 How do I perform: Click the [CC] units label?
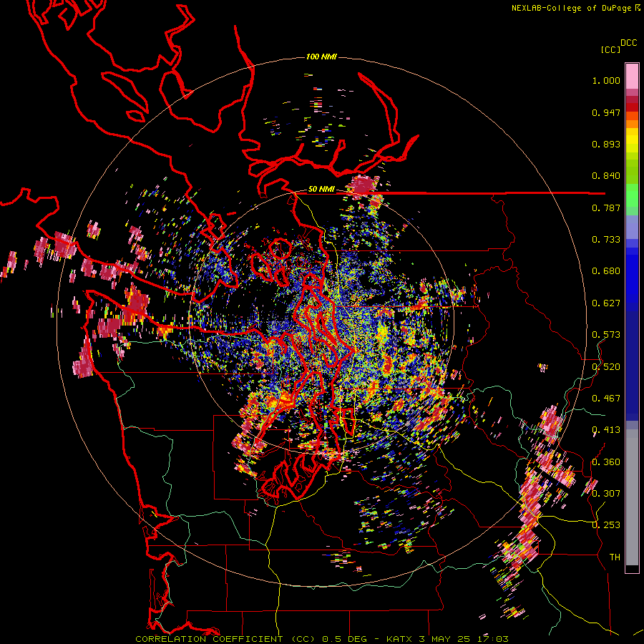tap(610, 49)
